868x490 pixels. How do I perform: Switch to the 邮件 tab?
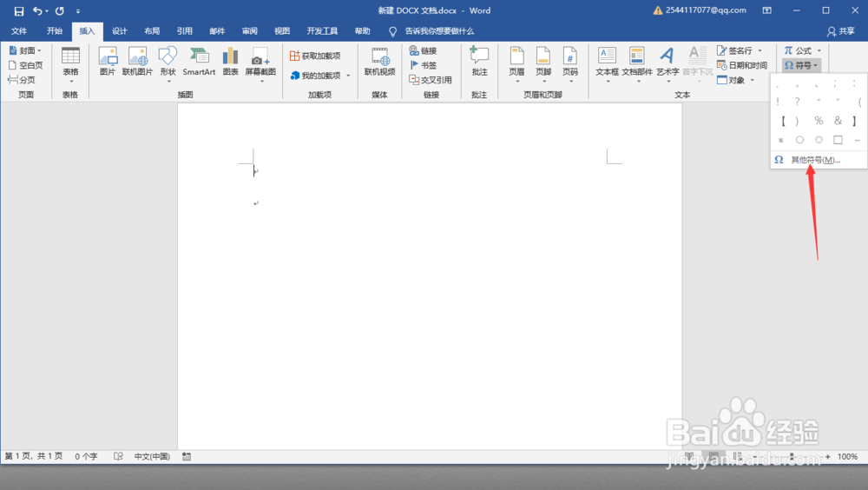tap(217, 31)
